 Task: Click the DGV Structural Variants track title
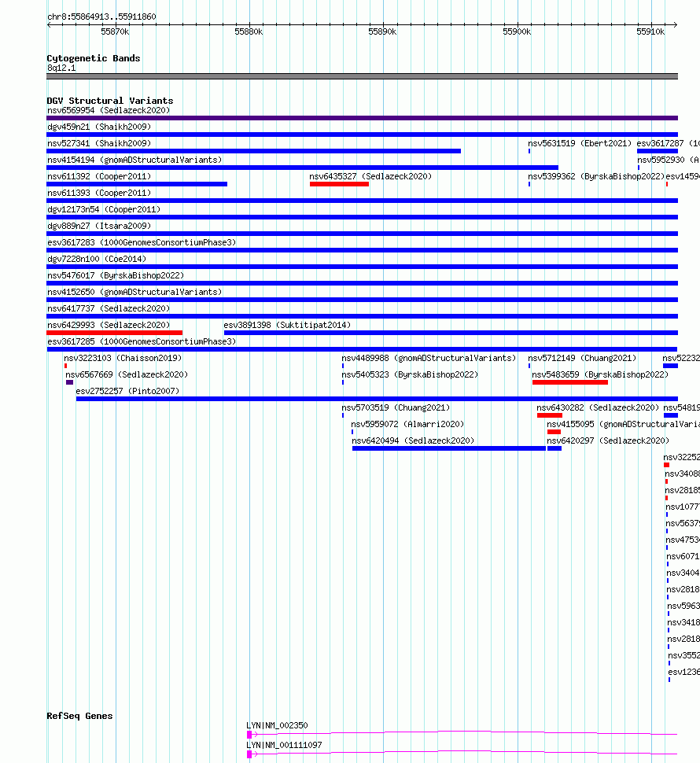tap(110, 101)
